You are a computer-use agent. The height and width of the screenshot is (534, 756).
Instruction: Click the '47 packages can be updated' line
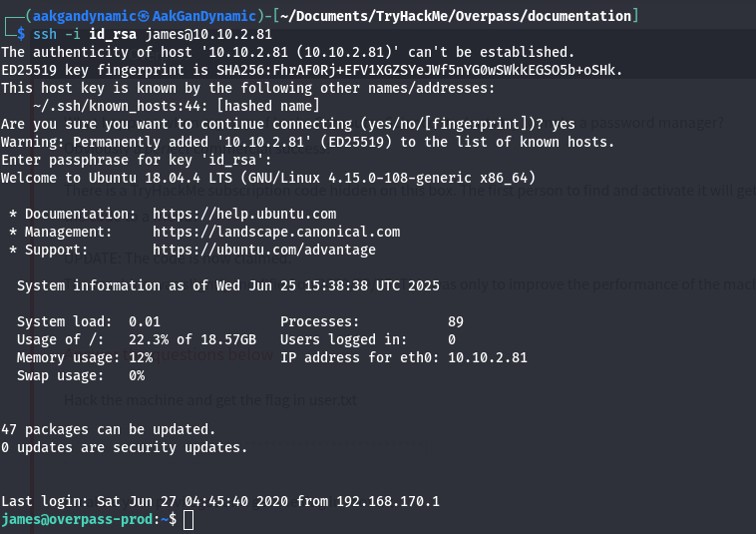(x=109, y=429)
